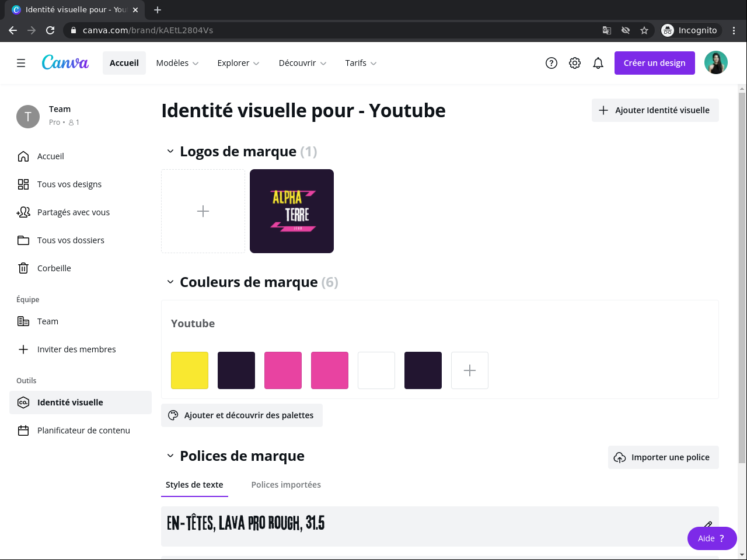
Task: Click the En-têtes, Lava Pro Rough text style
Action: click(440, 526)
